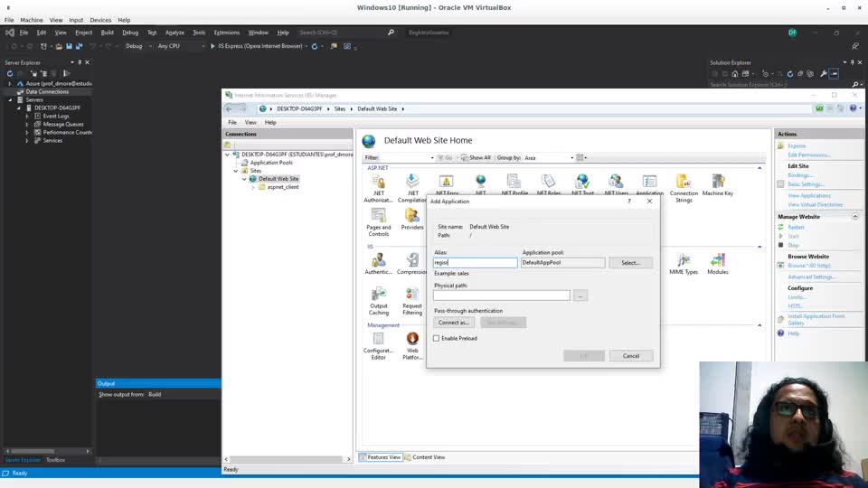Select Data Connections in Server Explorer

pyautogui.click(x=46, y=92)
